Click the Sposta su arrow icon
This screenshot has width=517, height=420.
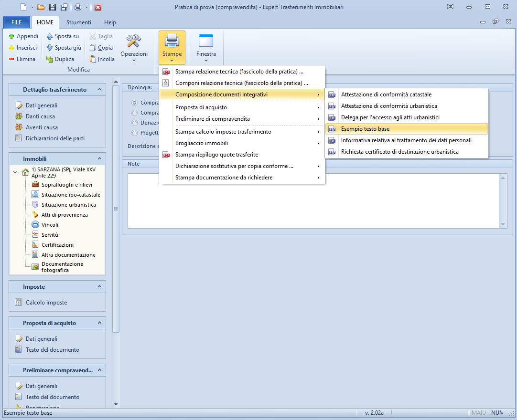(50, 36)
